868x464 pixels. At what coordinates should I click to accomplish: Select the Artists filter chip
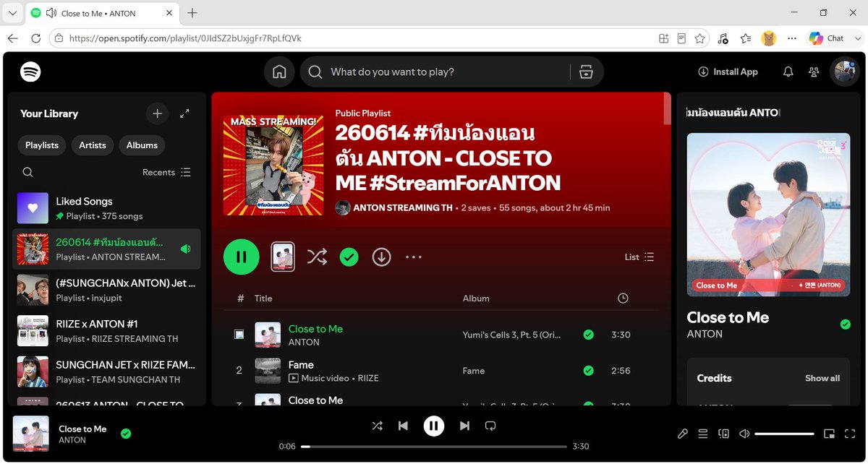tap(93, 145)
